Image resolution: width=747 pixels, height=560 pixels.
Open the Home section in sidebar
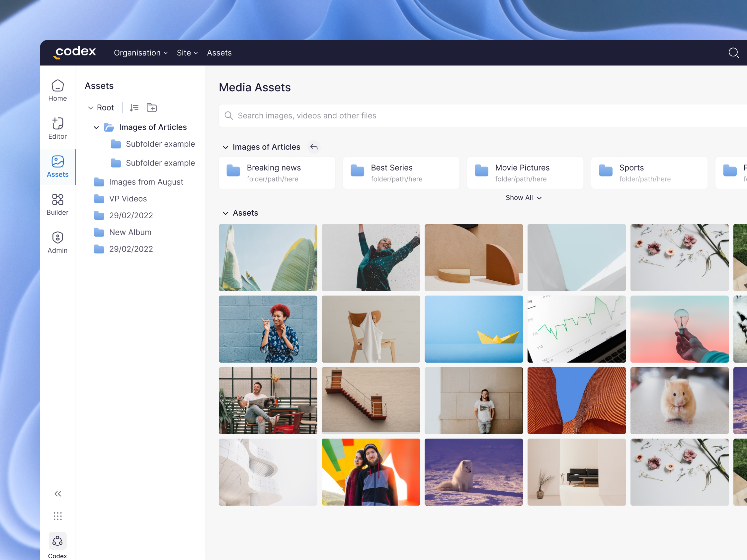pos(57,90)
